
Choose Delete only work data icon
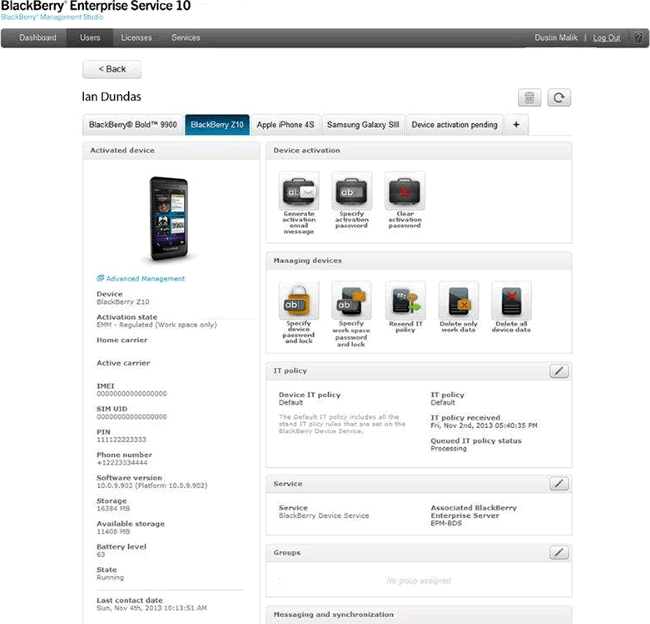(458, 301)
